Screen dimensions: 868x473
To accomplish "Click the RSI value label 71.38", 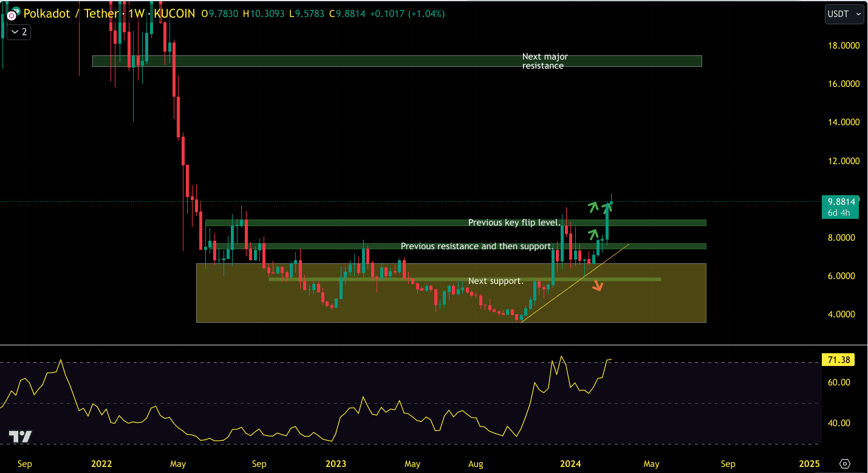I will point(838,361).
